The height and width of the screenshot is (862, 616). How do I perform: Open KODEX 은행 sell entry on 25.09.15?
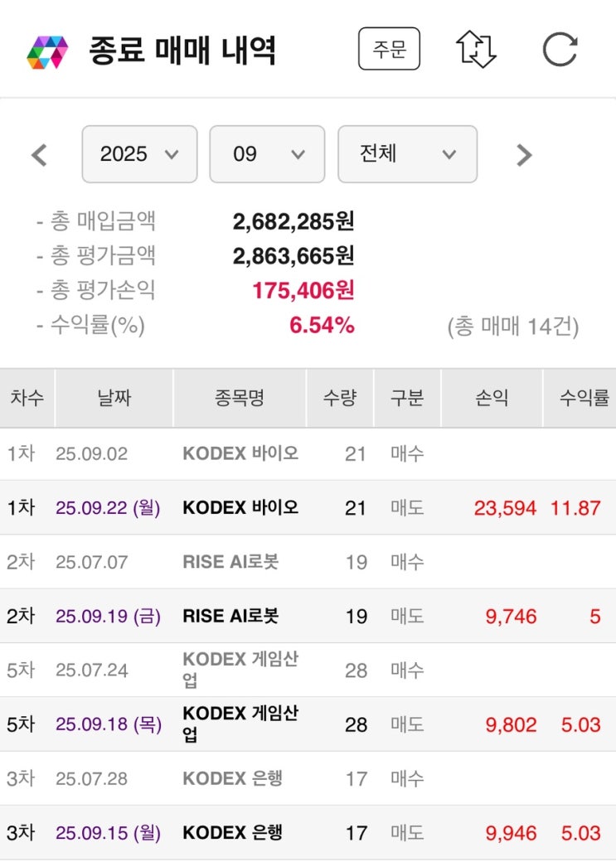click(x=232, y=832)
